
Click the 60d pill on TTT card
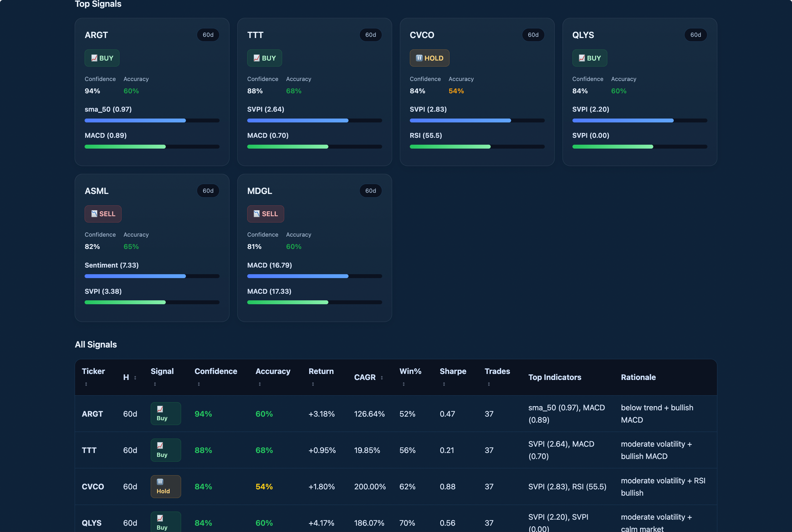coord(371,35)
